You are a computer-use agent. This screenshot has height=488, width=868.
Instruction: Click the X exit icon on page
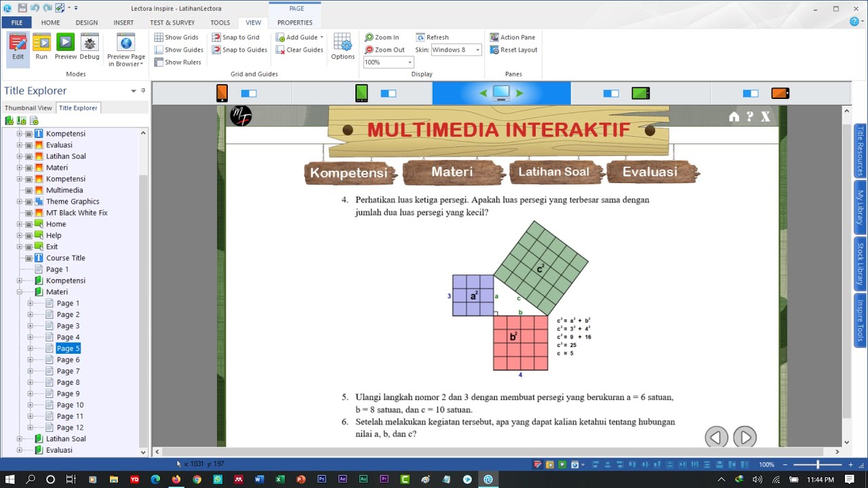tap(765, 117)
